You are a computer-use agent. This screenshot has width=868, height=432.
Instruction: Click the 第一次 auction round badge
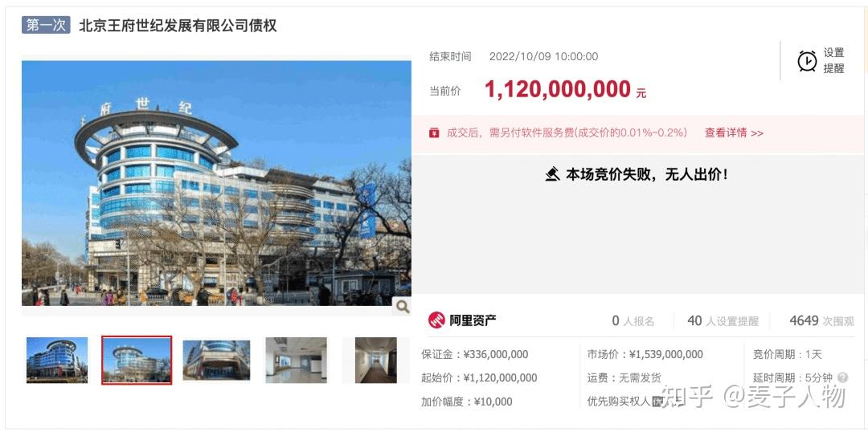coord(46,25)
